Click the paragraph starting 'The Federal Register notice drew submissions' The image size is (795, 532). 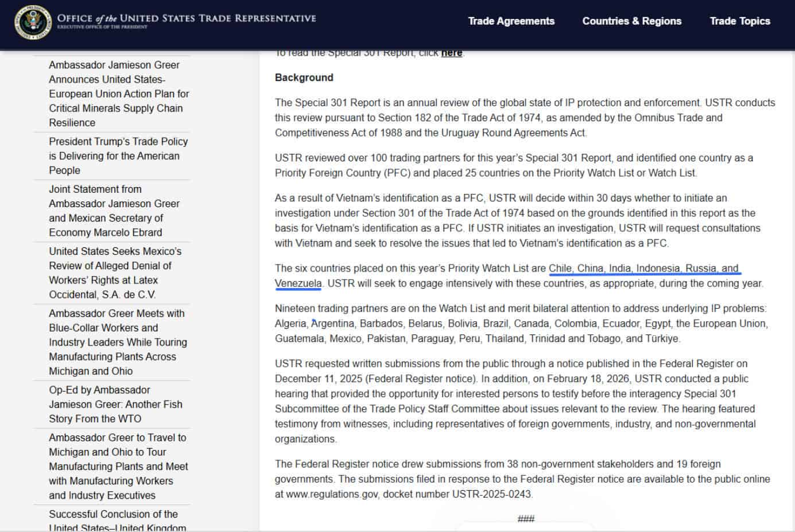[x=522, y=479]
